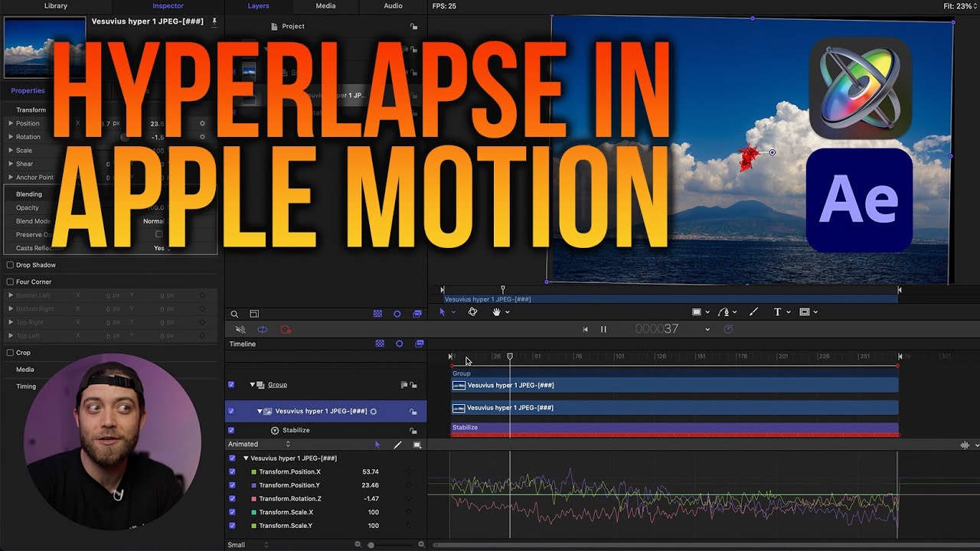Toggle loop playback icon above Timeline
The image size is (980, 551).
coord(263,329)
